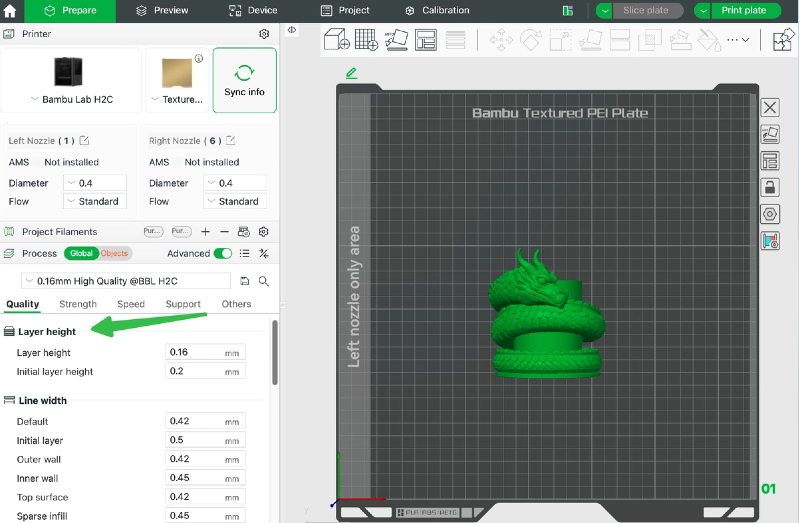Open Left Nozzle flow dropdown

95,201
